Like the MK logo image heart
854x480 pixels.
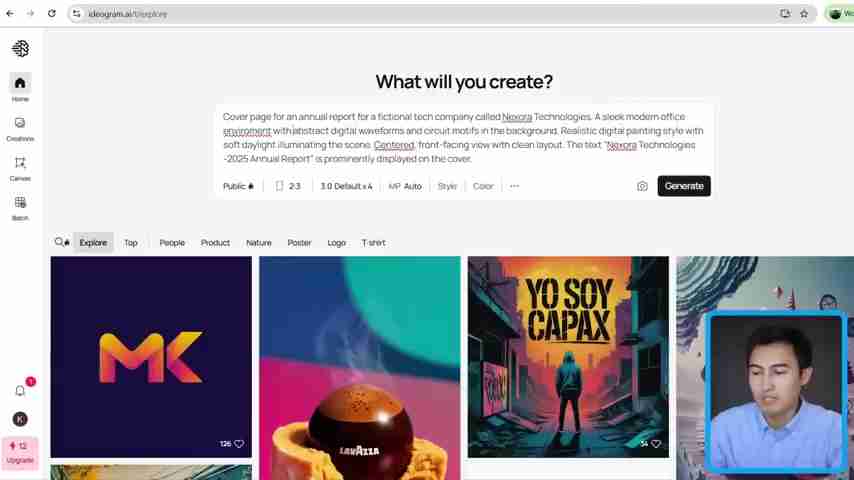239,443
